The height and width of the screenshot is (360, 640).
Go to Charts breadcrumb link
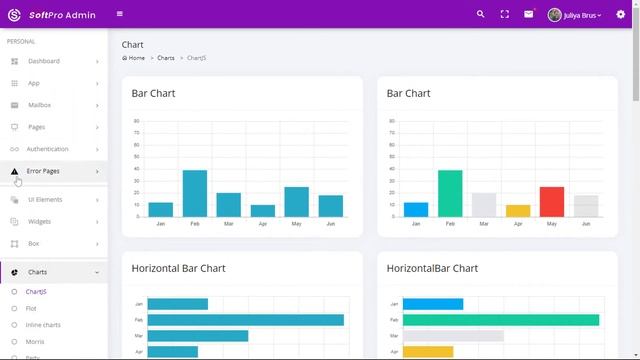166,58
